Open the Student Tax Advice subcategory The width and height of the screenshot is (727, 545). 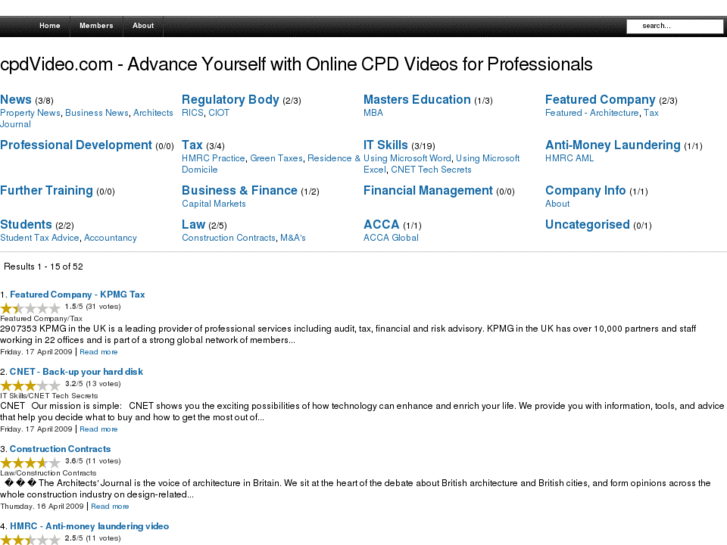(40, 238)
